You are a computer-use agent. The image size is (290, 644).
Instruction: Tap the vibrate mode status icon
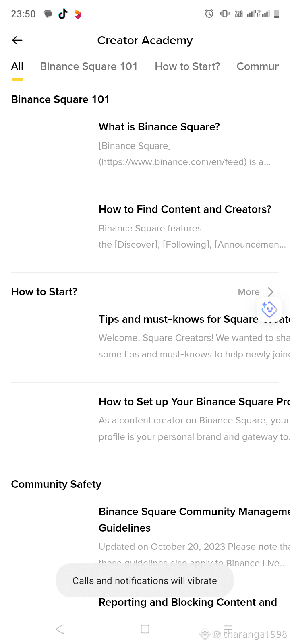[224, 14]
